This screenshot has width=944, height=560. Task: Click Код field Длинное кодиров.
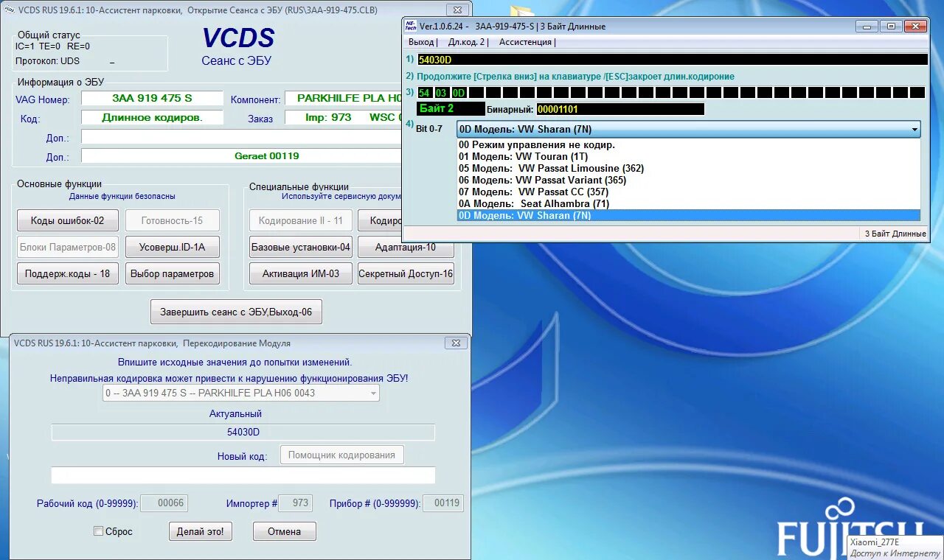(x=152, y=117)
